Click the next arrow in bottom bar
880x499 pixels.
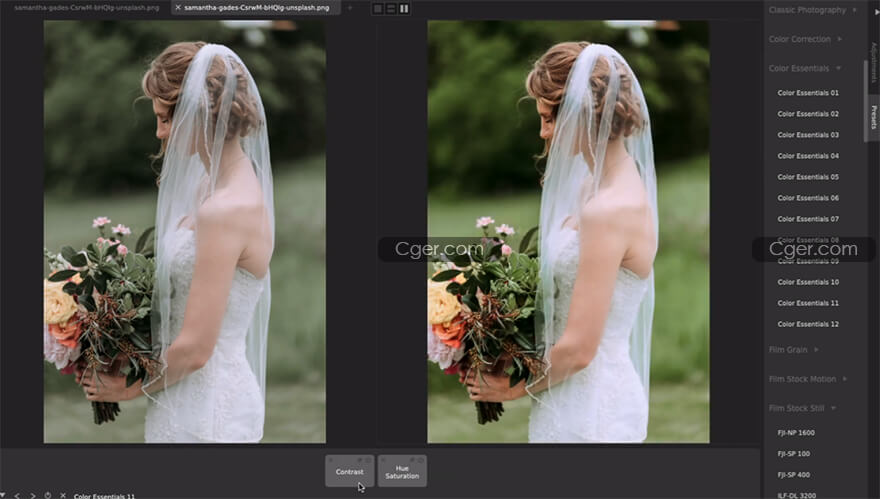click(x=32, y=495)
